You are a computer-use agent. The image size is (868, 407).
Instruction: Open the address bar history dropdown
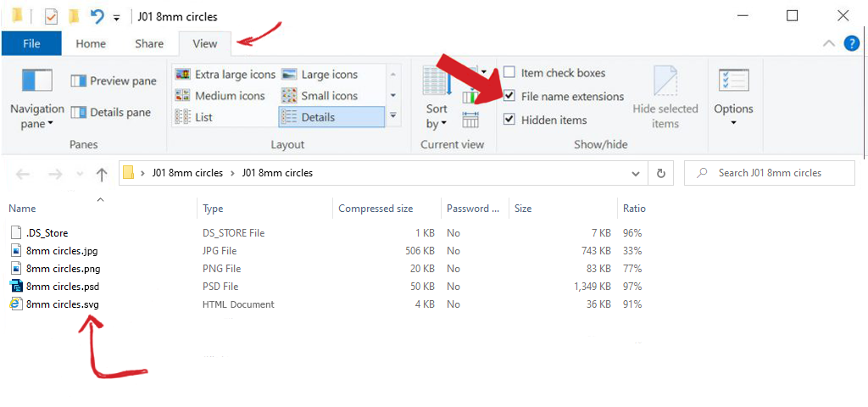636,173
